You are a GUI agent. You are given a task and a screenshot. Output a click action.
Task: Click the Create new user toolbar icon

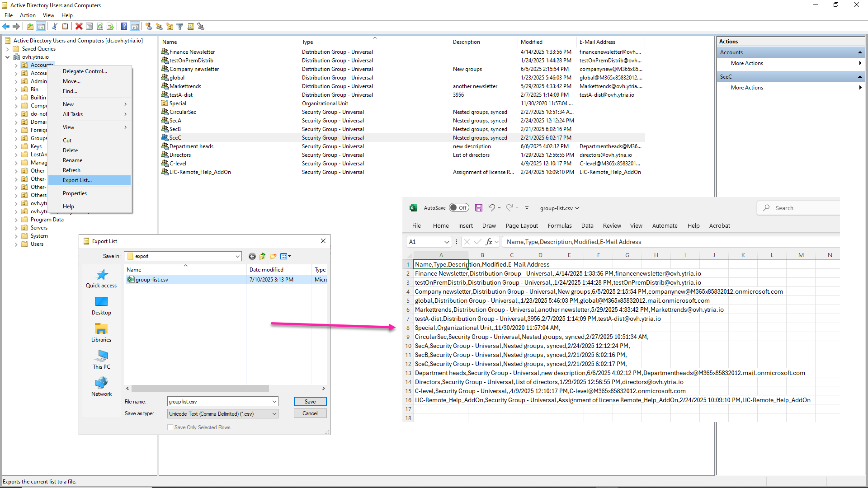click(148, 27)
